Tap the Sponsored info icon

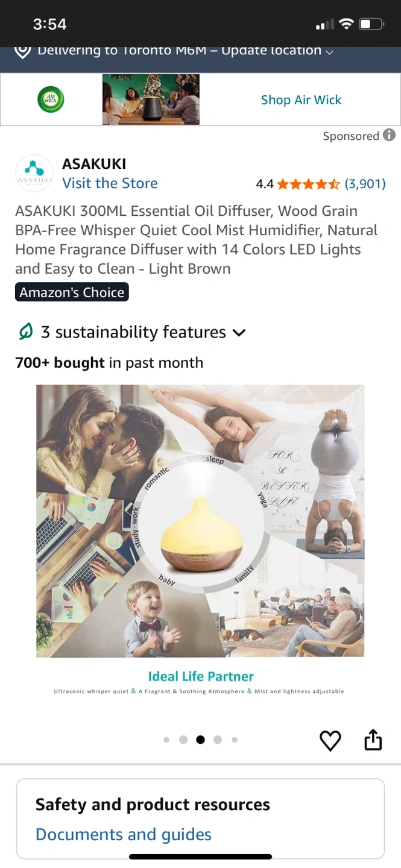point(390,136)
